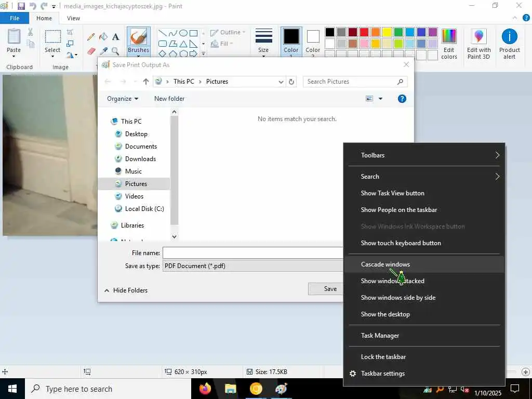Choose the Curve shape in Shapes gallery

coord(172,33)
